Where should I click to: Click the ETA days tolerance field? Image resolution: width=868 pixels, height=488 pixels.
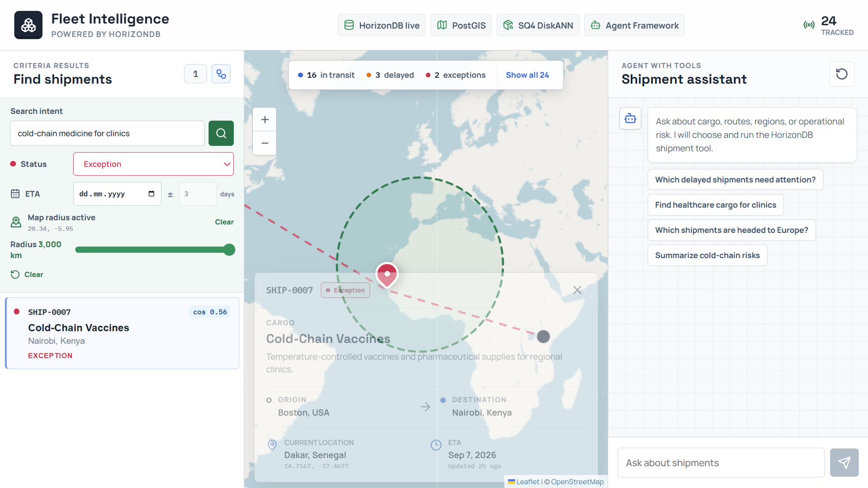[x=198, y=194]
